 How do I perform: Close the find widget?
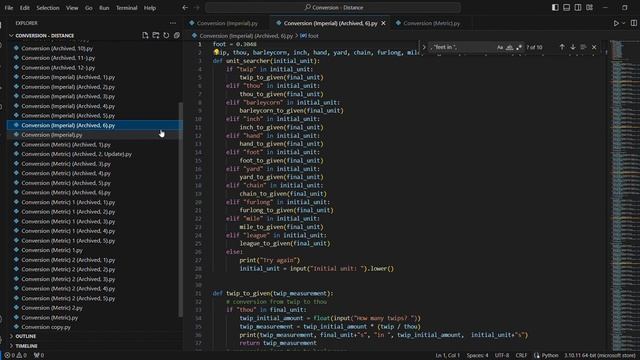coord(594,47)
